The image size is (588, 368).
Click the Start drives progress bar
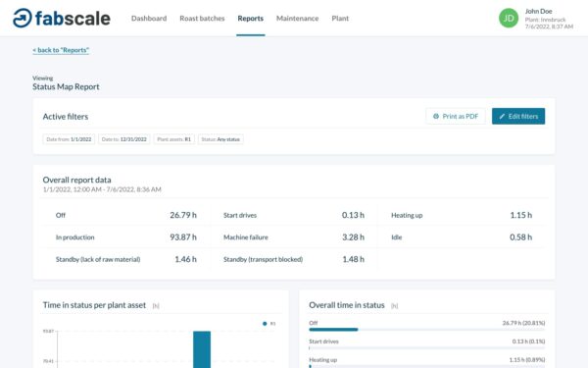[426, 348]
